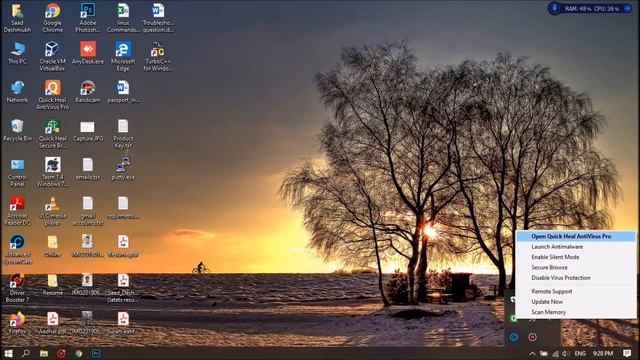Open Google Chrome from the taskbar

(x=79, y=353)
